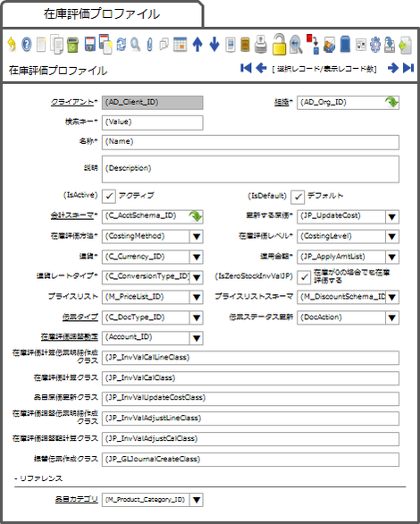Click the JP_GLJournalCreateClass field

(250, 459)
